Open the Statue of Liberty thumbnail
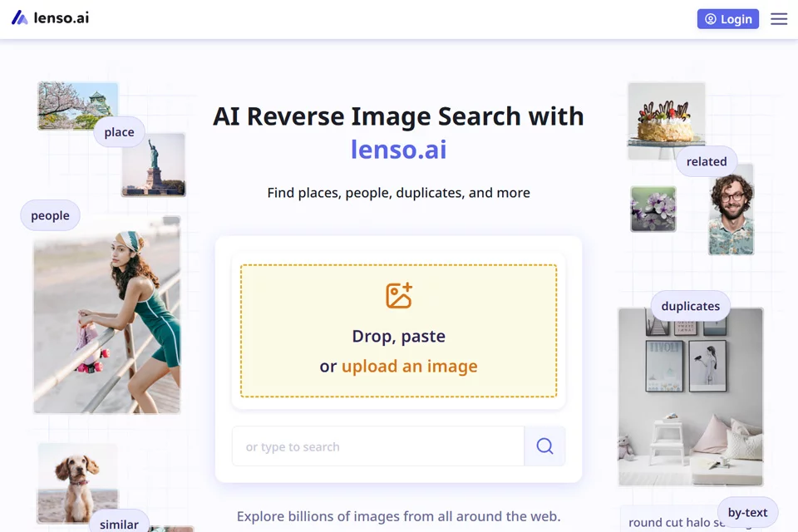Screen dimensions: 798x532 pos(154,165)
